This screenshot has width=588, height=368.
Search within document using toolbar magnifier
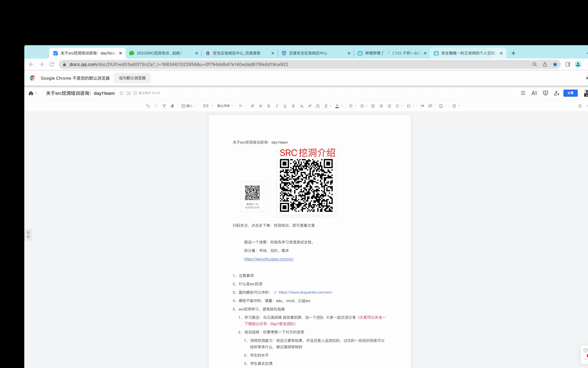pyautogui.click(x=580, y=106)
